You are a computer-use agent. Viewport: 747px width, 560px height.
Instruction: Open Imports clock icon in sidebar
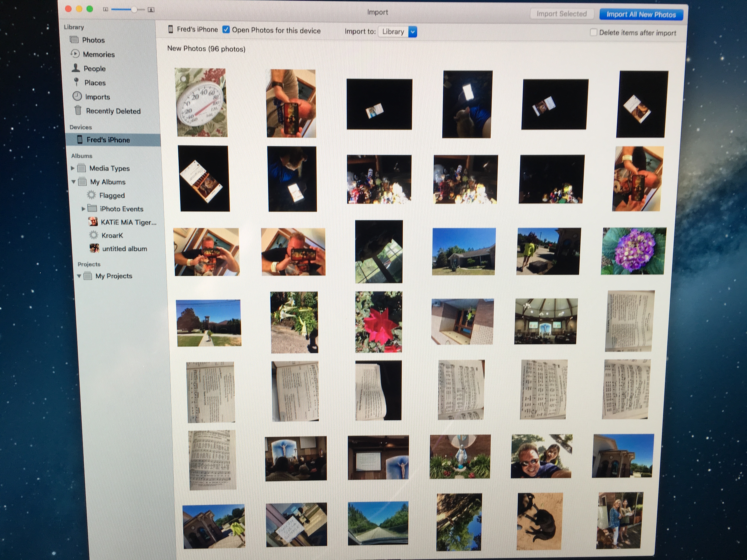[x=77, y=96]
